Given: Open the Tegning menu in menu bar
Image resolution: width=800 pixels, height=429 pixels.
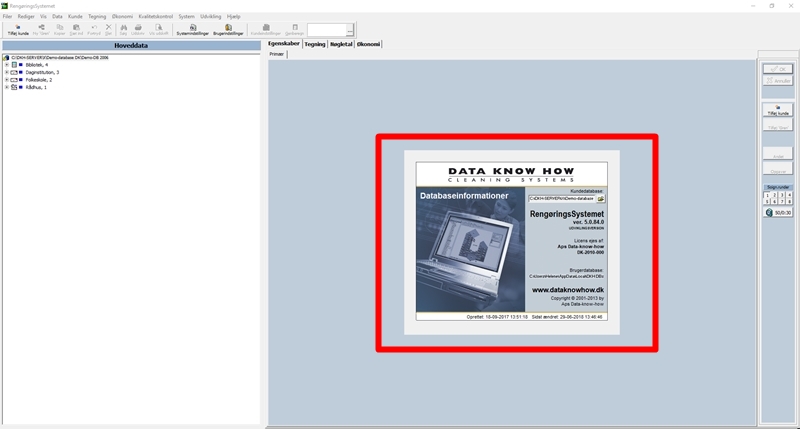Looking at the screenshot, I should click(x=97, y=16).
